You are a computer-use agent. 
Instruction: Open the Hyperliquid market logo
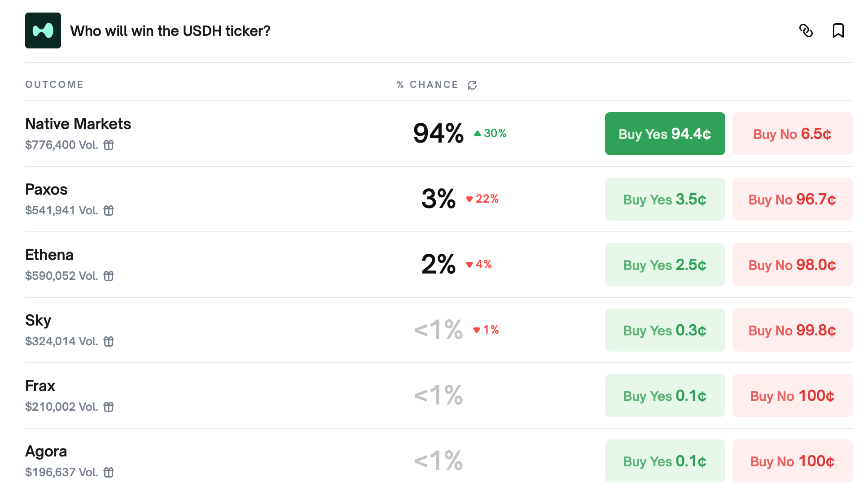[x=43, y=30]
